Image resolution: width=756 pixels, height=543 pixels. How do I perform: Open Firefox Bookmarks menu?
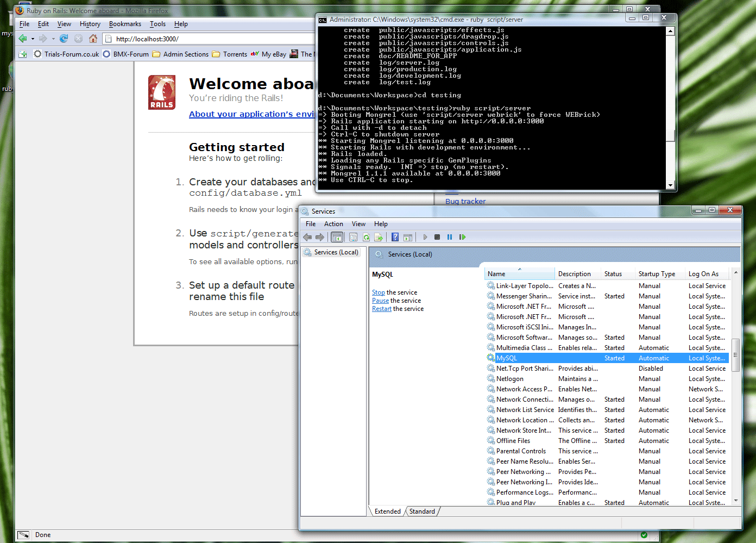[x=125, y=24]
